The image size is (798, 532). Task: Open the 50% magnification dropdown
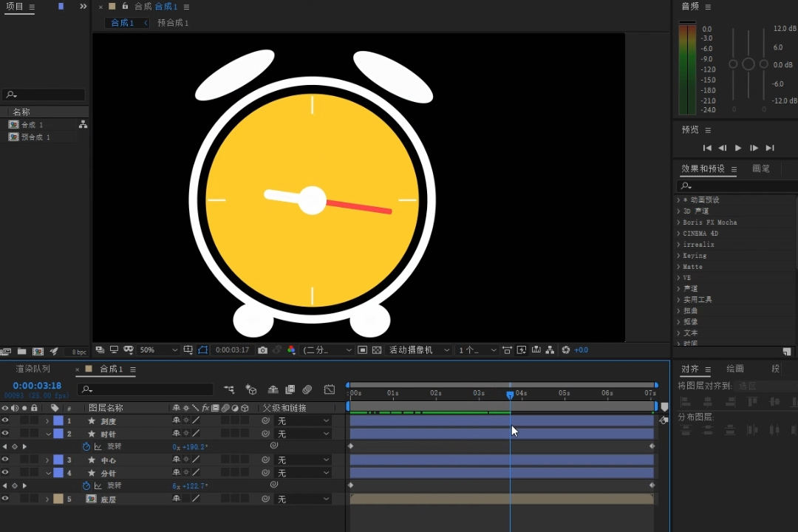coord(158,350)
